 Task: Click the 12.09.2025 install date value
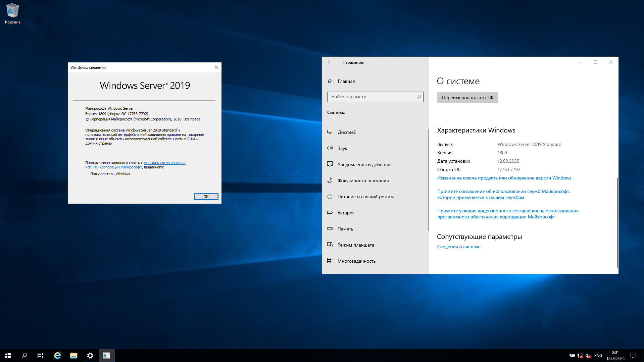click(508, 161)
